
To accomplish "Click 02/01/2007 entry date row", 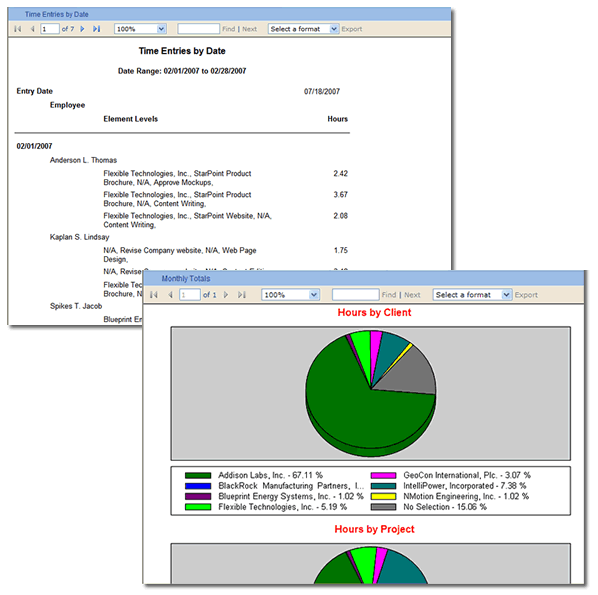I will click(x=34, y=146).
